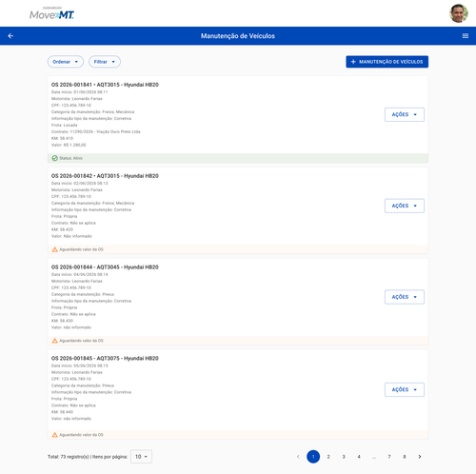Go to next page with right chevron
476x474 pixels.
pyautogui.click(x=420, y=457)
